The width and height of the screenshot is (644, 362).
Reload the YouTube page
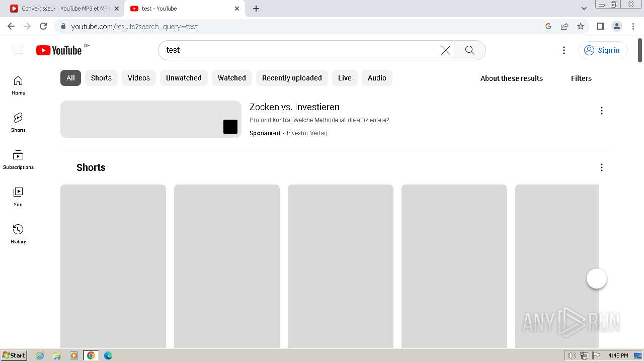43,26
